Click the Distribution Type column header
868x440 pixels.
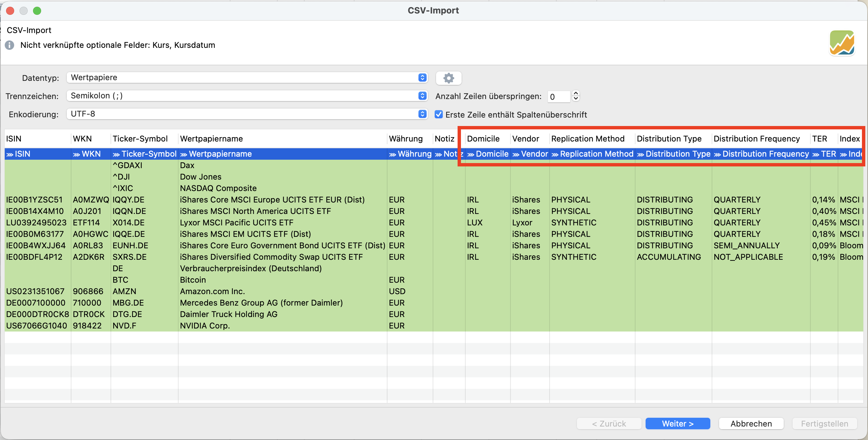[x=674, y=139]
